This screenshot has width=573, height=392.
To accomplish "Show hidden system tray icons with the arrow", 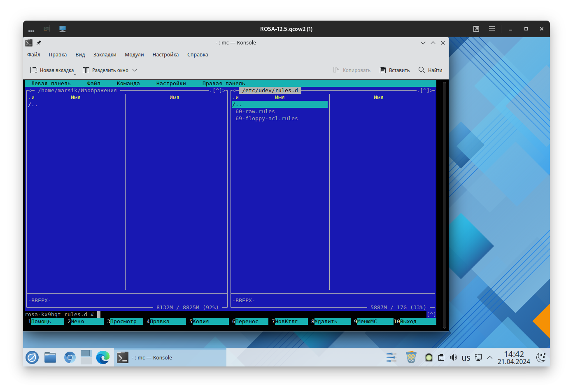I will coord(490,357).
